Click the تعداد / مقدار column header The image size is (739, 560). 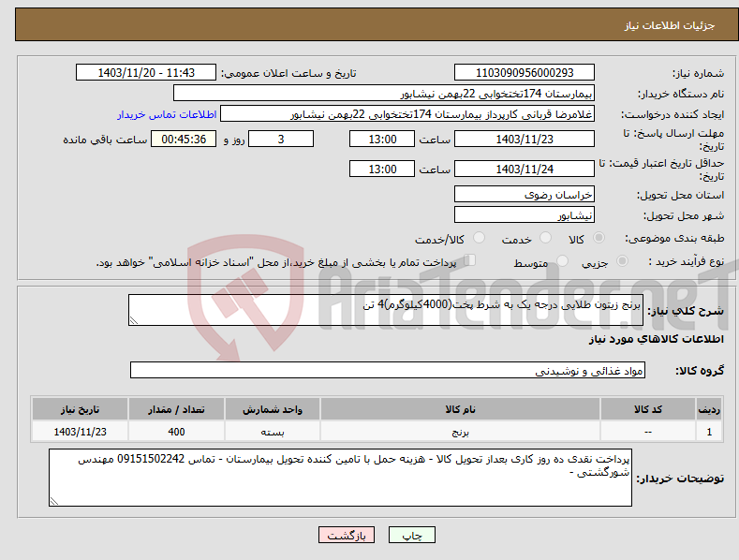pos(176,409)
